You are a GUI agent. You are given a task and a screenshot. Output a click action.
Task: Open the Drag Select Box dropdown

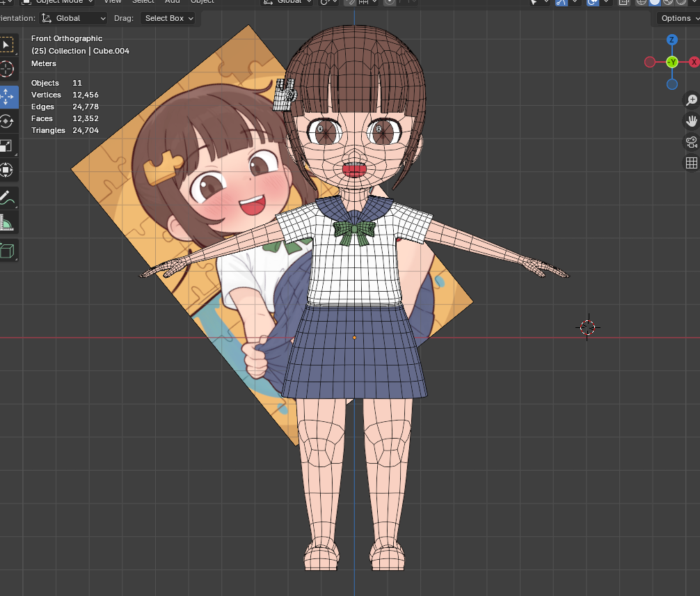pyautogui.click(x=168, y=18)
